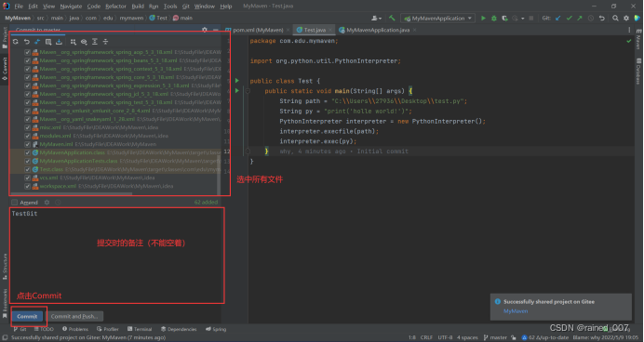The image size is (644, 342).
Task: Open 4 spaces indent options in status bar
Action: [467, 337]
